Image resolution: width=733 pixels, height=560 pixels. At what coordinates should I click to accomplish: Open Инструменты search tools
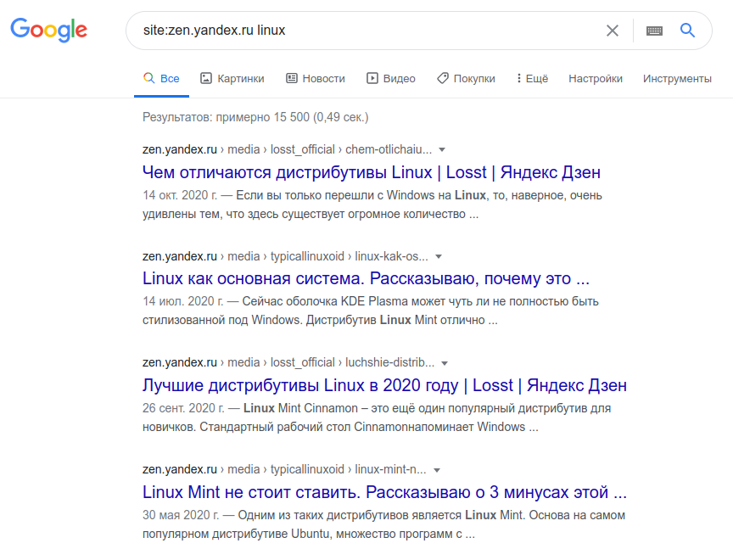[x=677, y=79]
